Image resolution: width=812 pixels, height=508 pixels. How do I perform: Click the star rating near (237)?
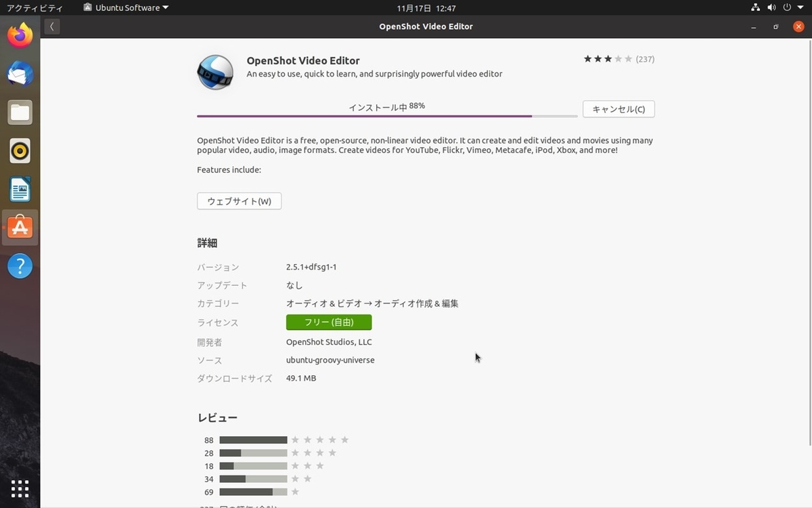608,59
